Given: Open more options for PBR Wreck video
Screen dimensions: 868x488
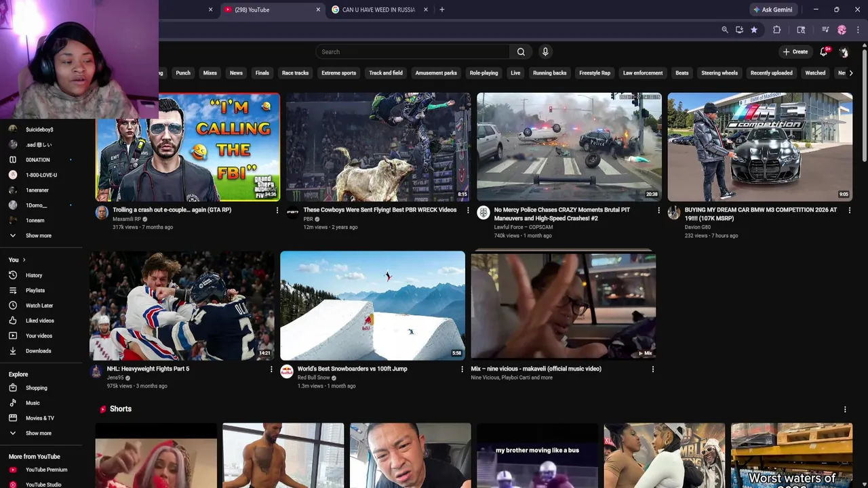Looking at the screenshot, I should [467, 210].
